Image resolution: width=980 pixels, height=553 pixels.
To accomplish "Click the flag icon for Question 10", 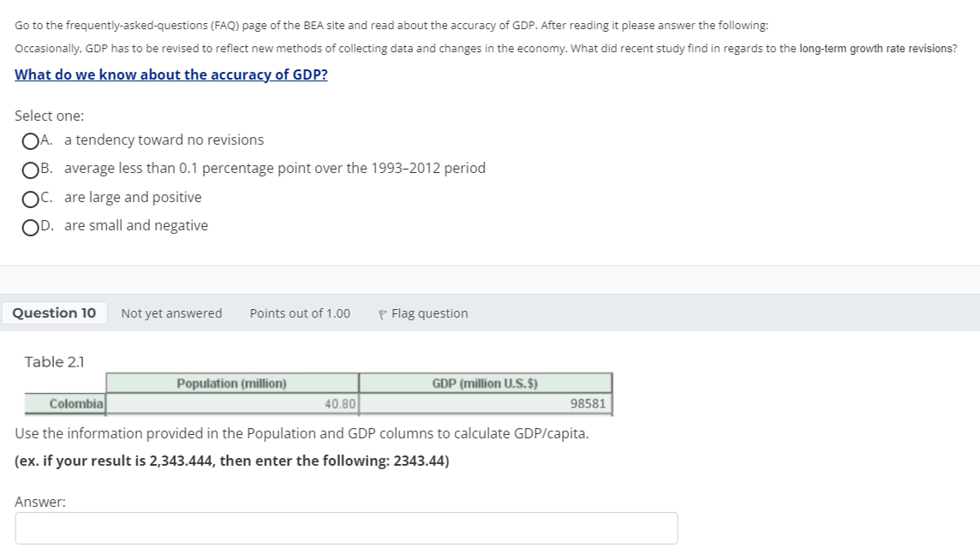I will 383,314.
